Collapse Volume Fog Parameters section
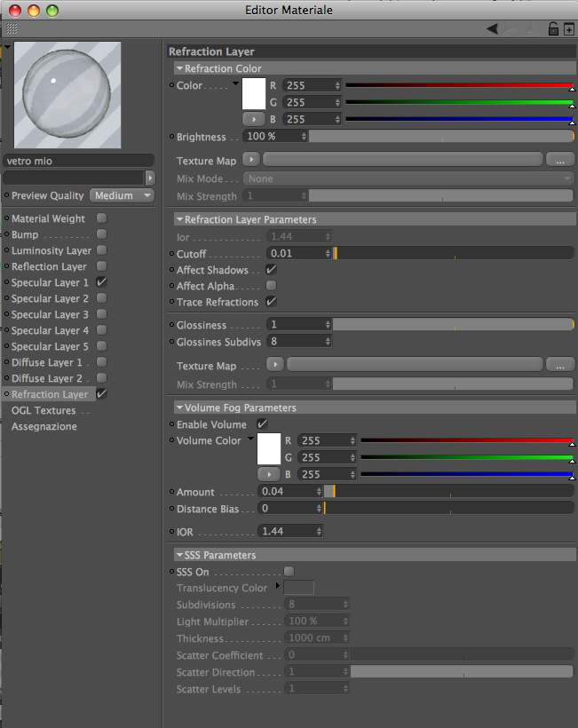The height and width of the screenshot is (728, 578). click(x=179, y=408)
